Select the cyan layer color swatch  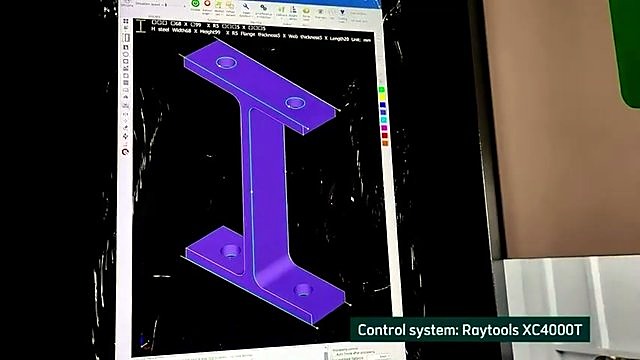[384, 120]
